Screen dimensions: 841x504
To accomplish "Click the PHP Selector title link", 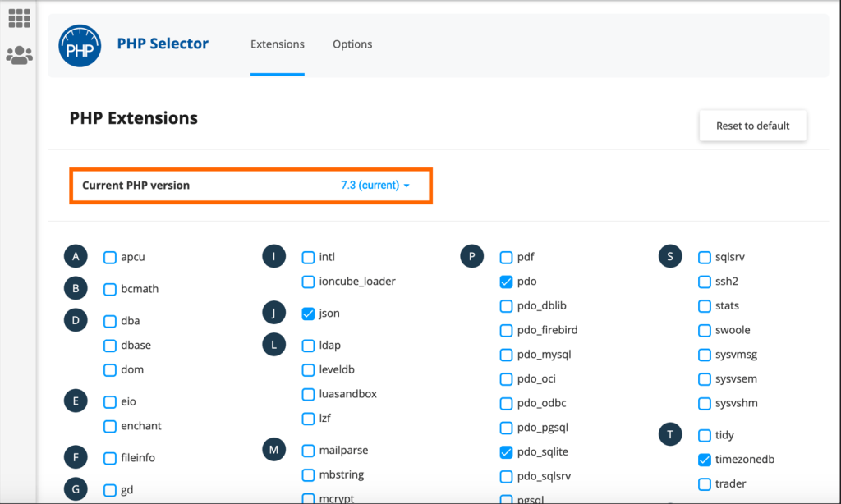I will point(163,44).
